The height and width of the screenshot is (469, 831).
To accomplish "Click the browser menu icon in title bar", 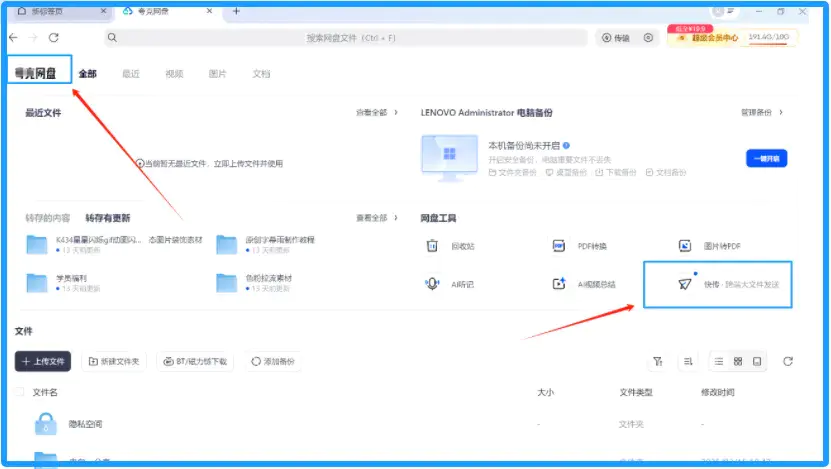I will click(730, 11).
